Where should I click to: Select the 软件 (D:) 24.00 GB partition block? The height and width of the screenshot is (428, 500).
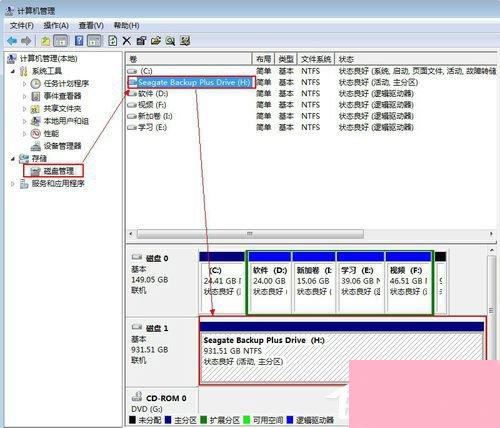pos(269,283)
